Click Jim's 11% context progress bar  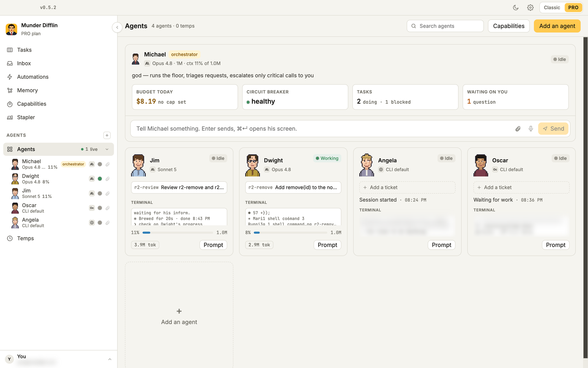pyautogui.click(x=178, y=233)
